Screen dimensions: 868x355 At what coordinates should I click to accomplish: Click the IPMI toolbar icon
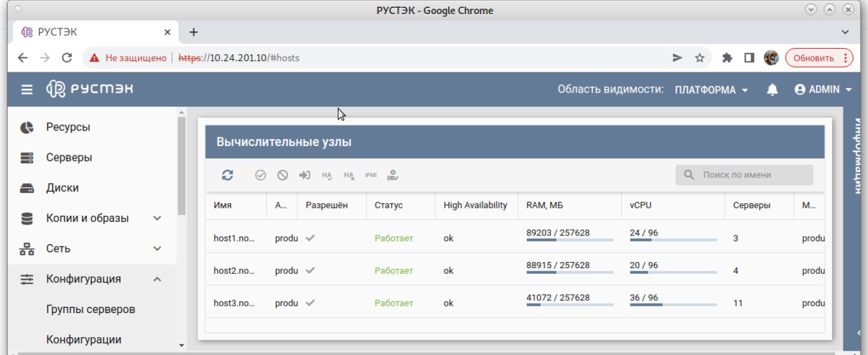(371, 175)
